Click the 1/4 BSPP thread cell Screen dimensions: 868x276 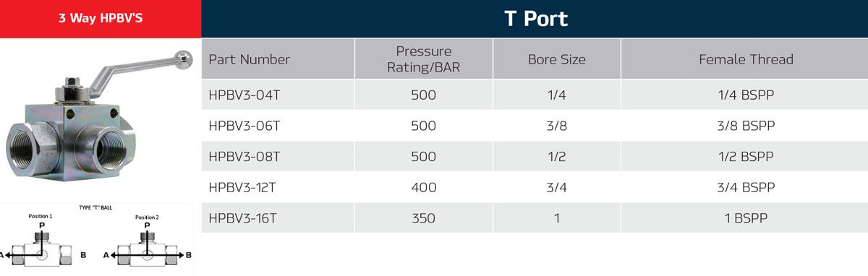click(746, 95)
